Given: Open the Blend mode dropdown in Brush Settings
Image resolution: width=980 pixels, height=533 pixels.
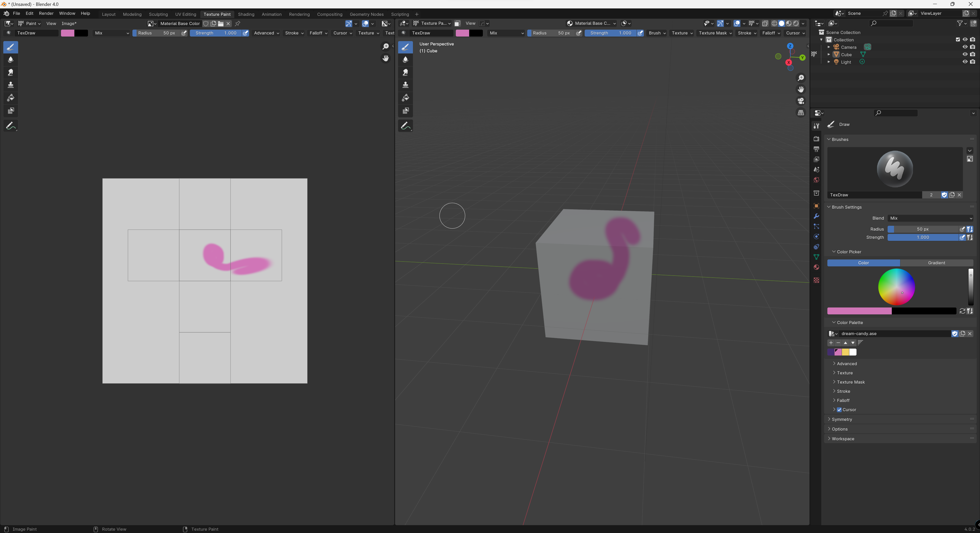Looking at the screenshot, I should pyautogui.click(x=930, y=218).
